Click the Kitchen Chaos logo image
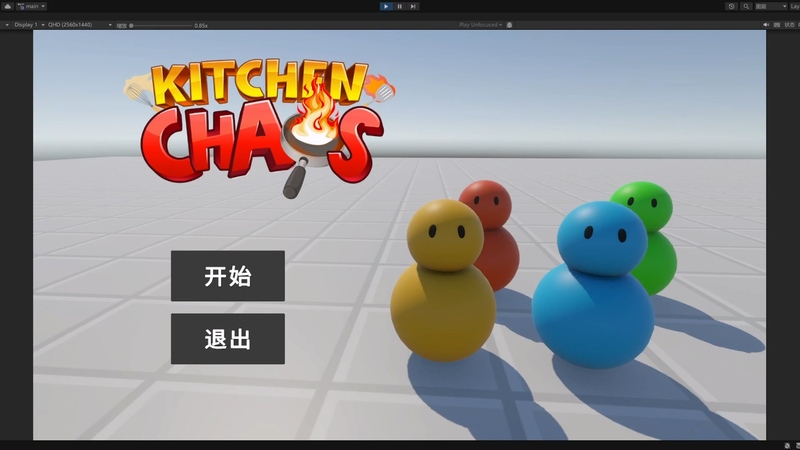This screenshot has width=800, height=450. (260, 128)
